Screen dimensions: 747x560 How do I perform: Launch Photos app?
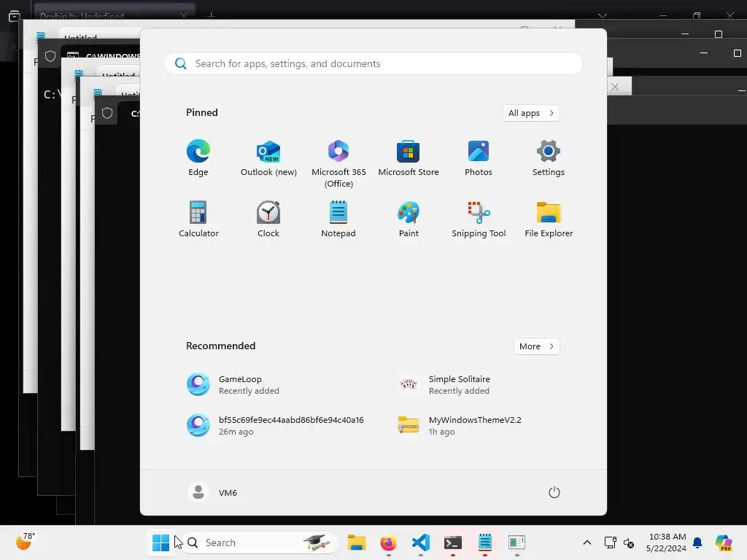[479, 158]
